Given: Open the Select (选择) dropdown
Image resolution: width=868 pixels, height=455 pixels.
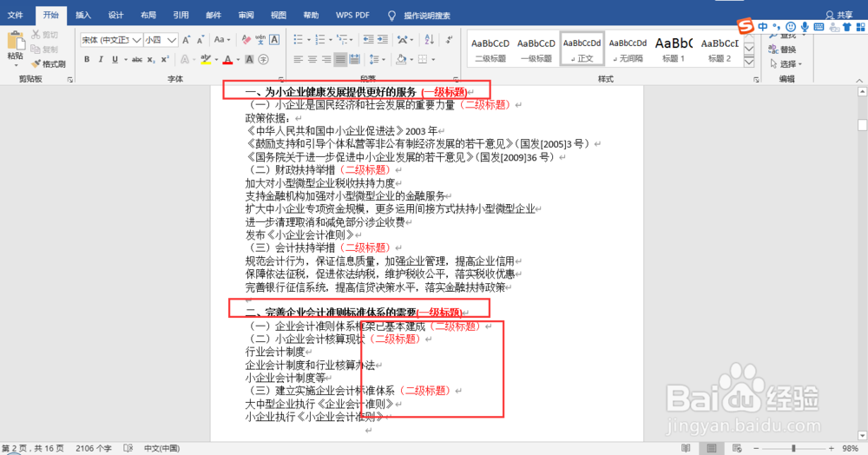Looking at the screenshot, I should click(786, 64).
